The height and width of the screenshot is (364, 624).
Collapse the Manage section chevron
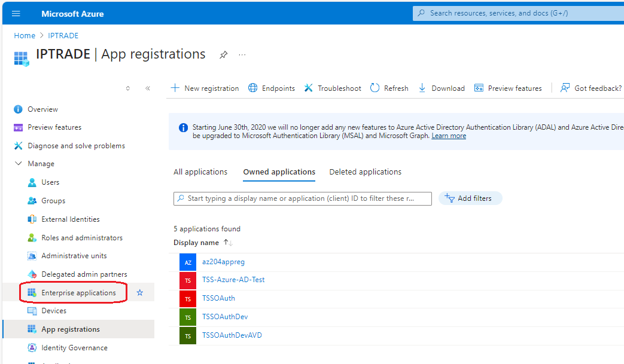point(19,163)
